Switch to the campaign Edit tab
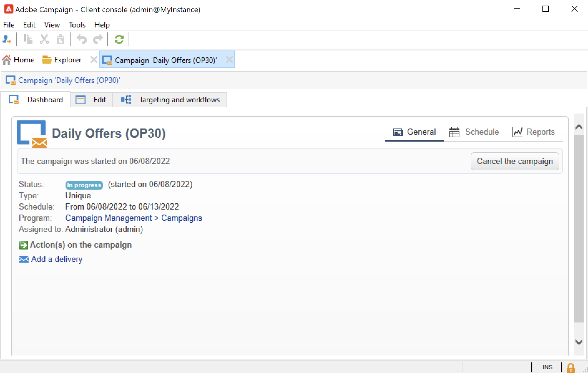 point(91,100)
